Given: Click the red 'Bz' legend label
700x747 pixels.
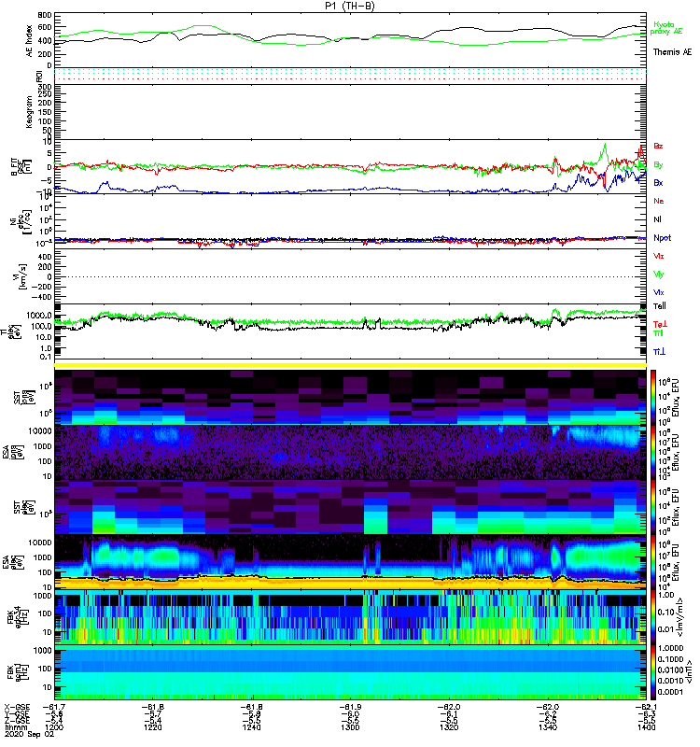Looking at the screenshot, I should pos(658,147).
